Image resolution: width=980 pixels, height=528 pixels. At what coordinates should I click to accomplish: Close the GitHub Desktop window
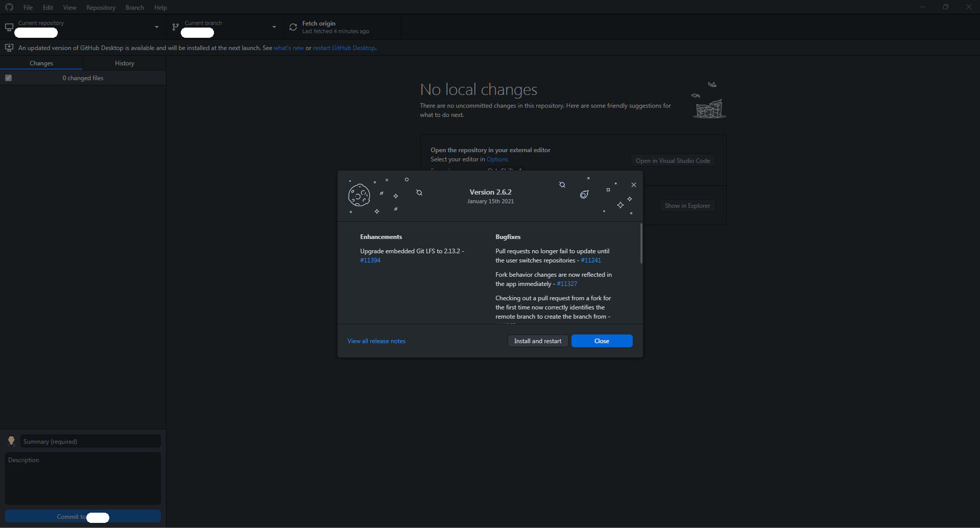(969, 7)
